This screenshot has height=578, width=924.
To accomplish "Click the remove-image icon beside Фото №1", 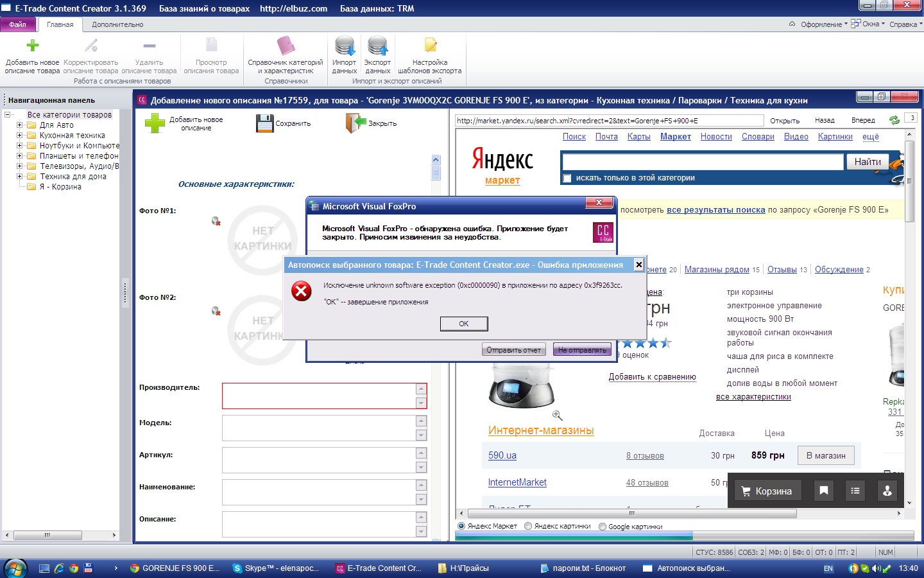I will 216,221.
